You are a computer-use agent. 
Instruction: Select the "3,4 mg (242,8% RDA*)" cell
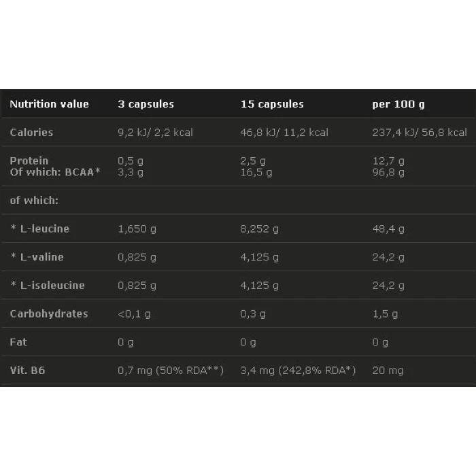[299, 371]
